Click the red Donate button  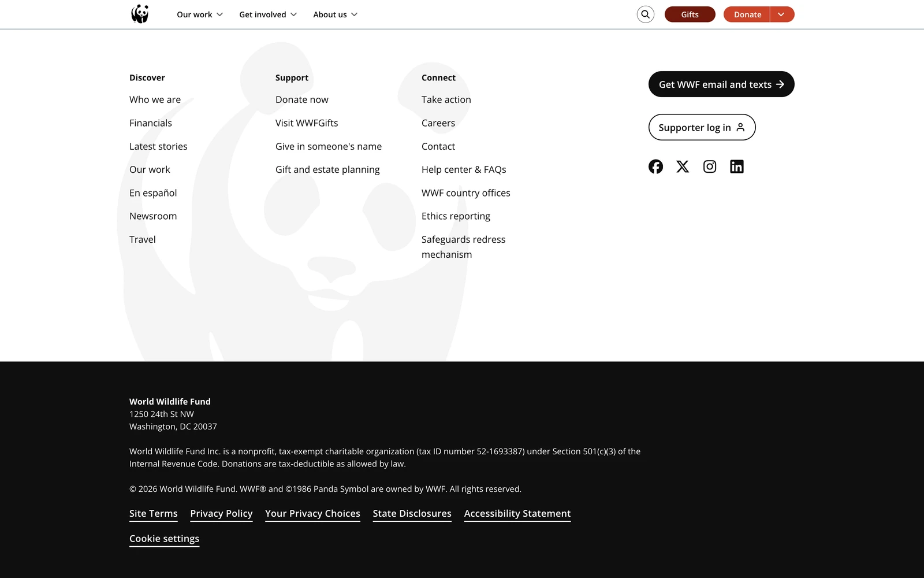(747, 14)
